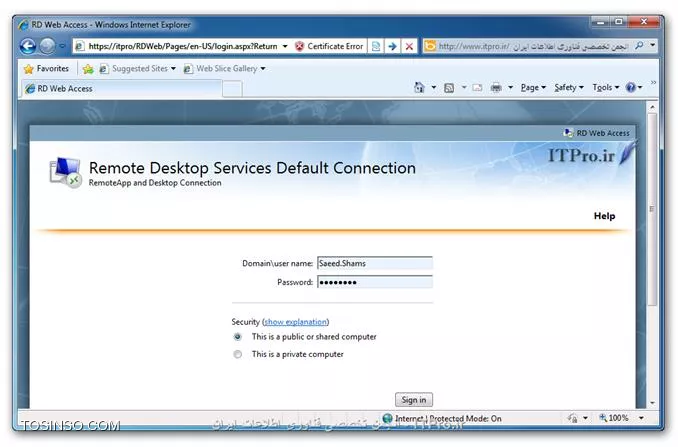Viewport: 678px width, 447px height.
Task: Click the Sign in button
Action: [414, 400]
